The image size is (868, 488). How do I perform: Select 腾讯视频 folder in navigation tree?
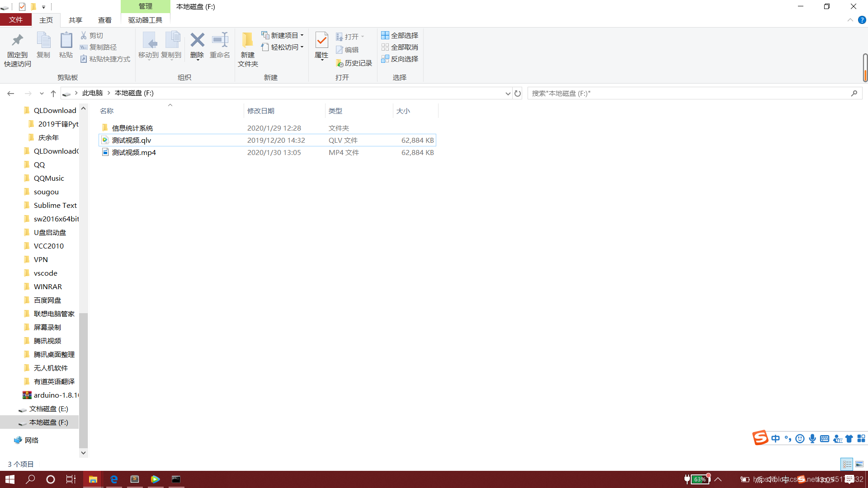(47, 341)
